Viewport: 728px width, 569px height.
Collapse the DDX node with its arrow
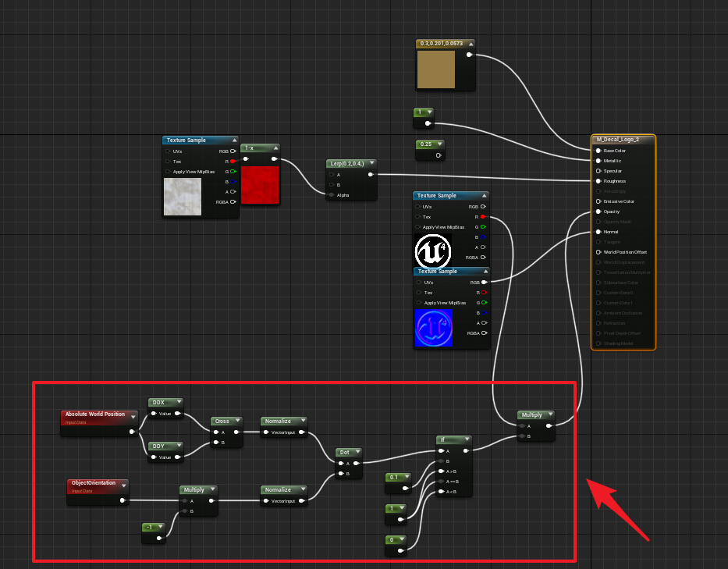click(179, 403)
